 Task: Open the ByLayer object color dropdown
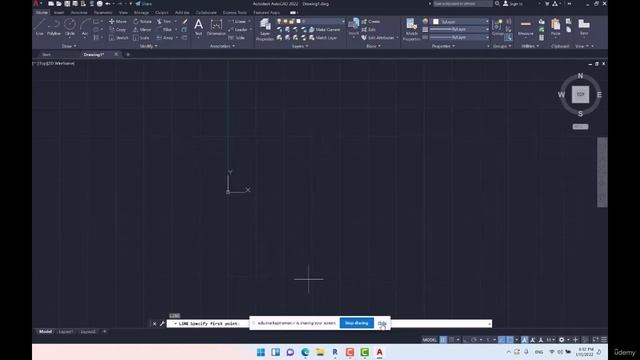tap(460, 21)
